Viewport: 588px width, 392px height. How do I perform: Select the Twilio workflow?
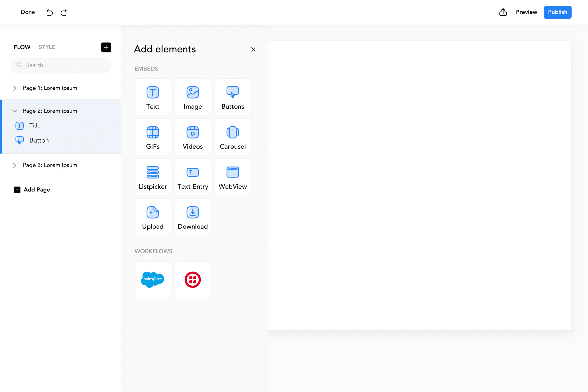point(192,280)
